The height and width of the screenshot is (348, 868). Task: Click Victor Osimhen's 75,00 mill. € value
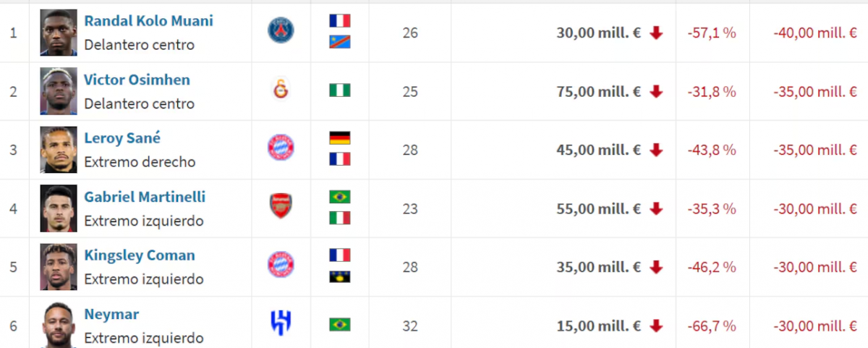pyautogui.click(x=599, y=92)
